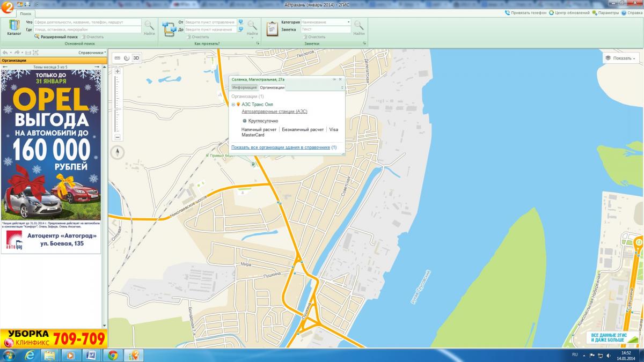
Task: Click the quick access icon beside the 2GIS logo
Action: (20, 4)
